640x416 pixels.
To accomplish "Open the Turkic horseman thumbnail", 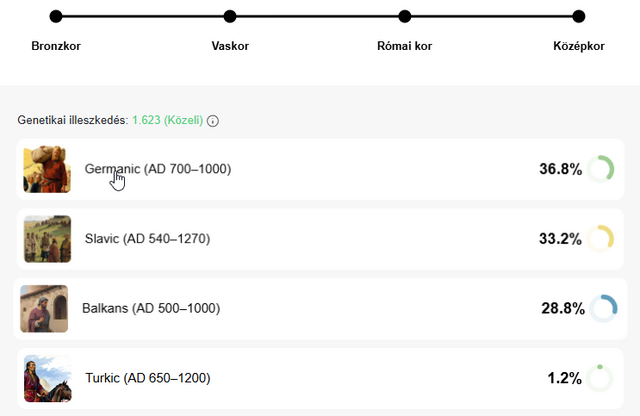I will tap(47, 379).
